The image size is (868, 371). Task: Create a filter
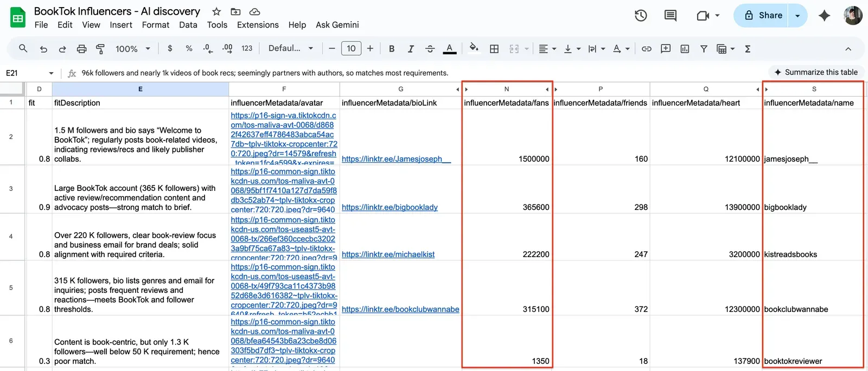tap(704, 49)
